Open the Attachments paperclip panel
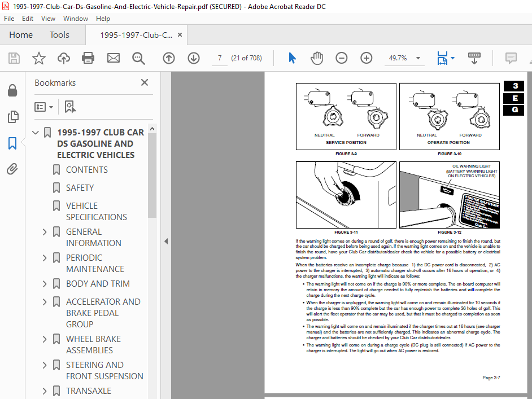This screenshot has width=532, height=399. [x=12, y=169]
